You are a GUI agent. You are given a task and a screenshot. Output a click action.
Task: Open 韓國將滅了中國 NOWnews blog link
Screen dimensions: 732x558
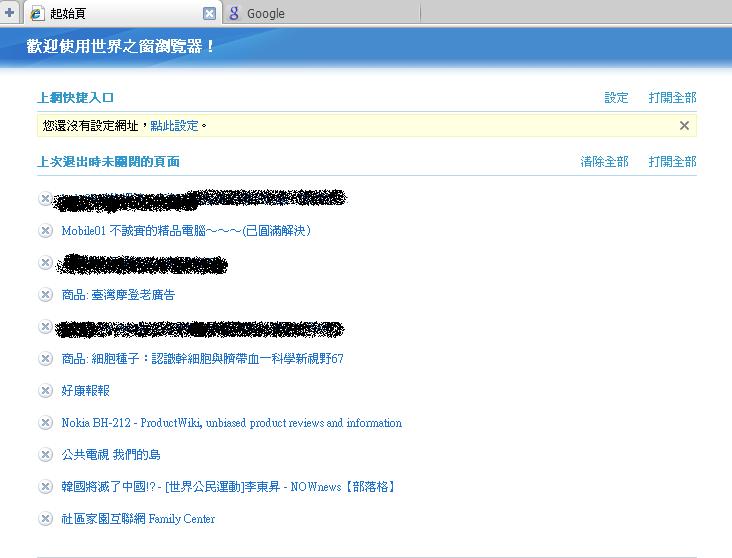[x=229, y=487]
